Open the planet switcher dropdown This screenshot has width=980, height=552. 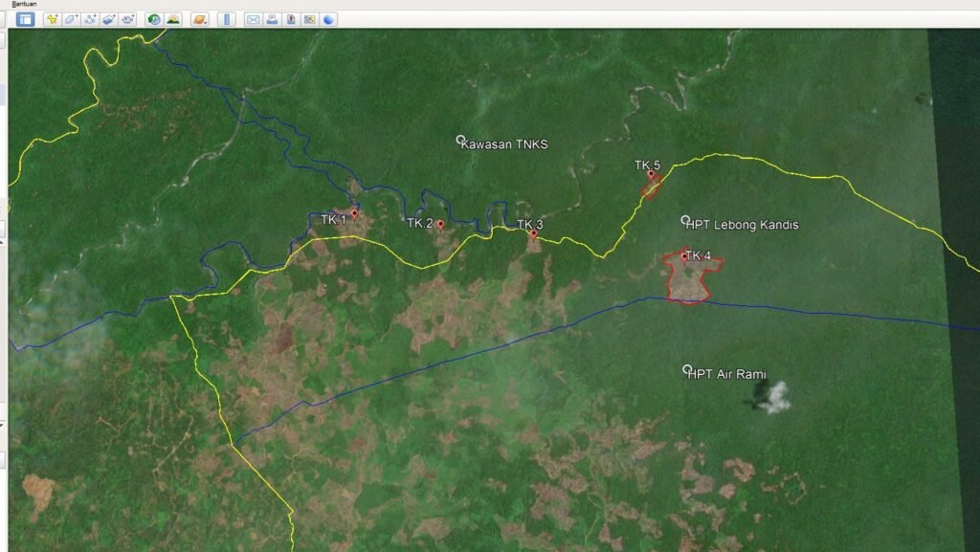[199, 19]
